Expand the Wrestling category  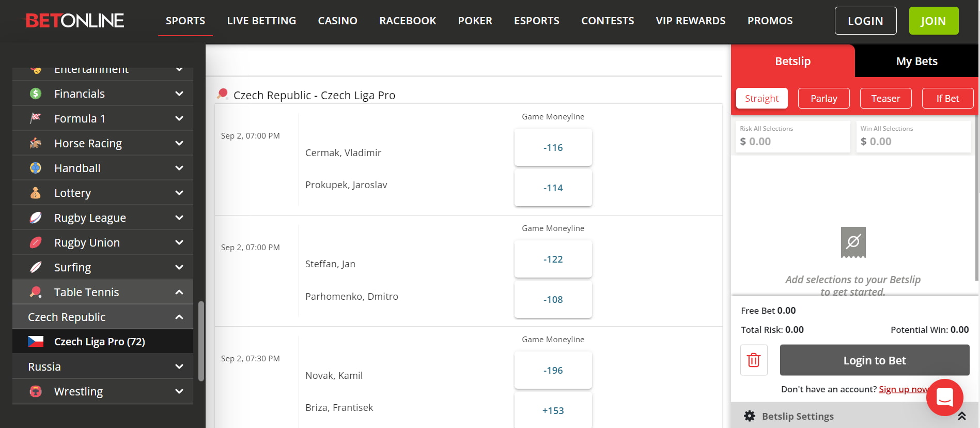click(179, 391)
